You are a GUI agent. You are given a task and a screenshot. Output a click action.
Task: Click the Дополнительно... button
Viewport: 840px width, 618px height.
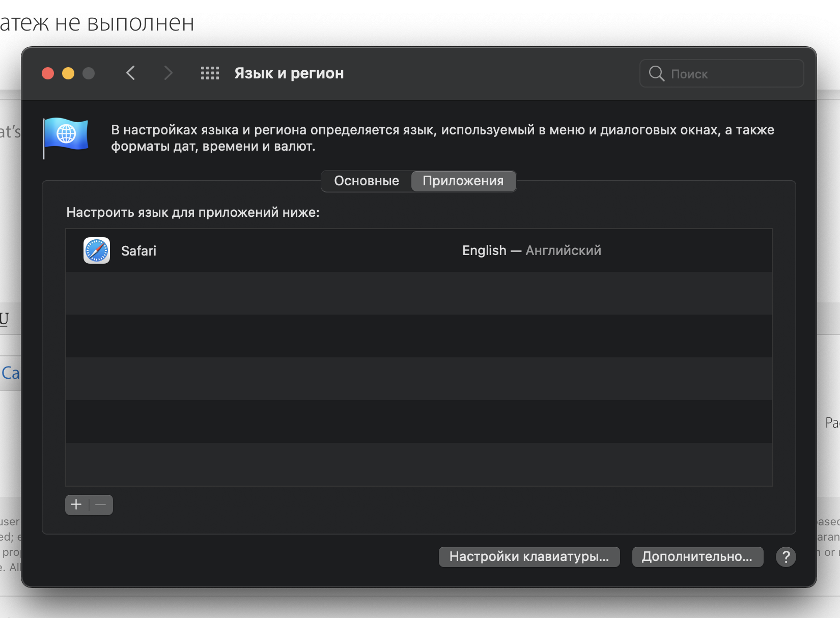(x=697, y=557)
